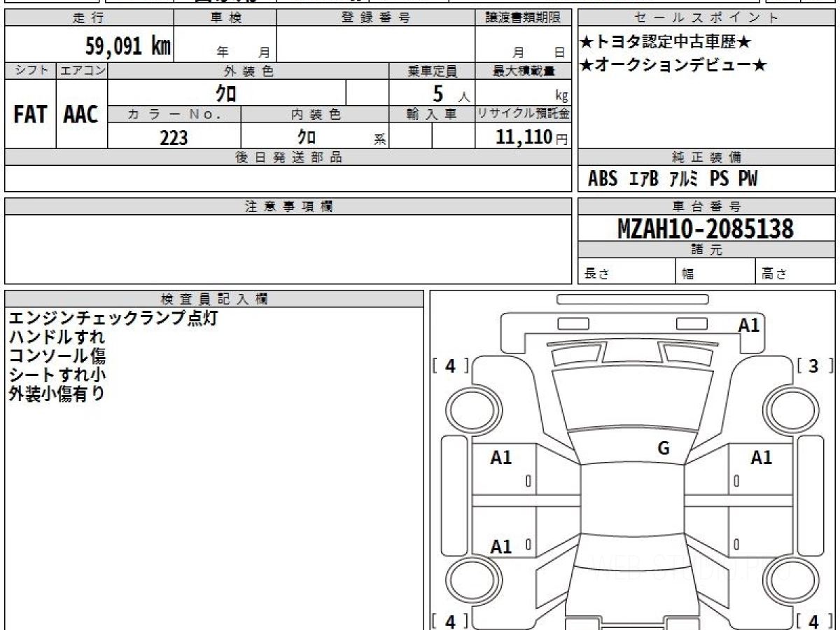
Task: Click the air conditioner value "AAC"
Action: tap(81, 114)
